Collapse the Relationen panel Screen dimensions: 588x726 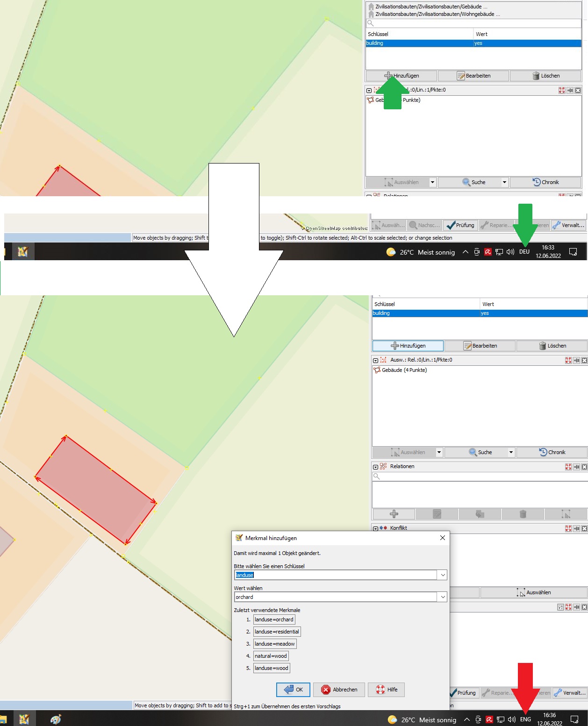pyautogui.click(x=375, y=467)
